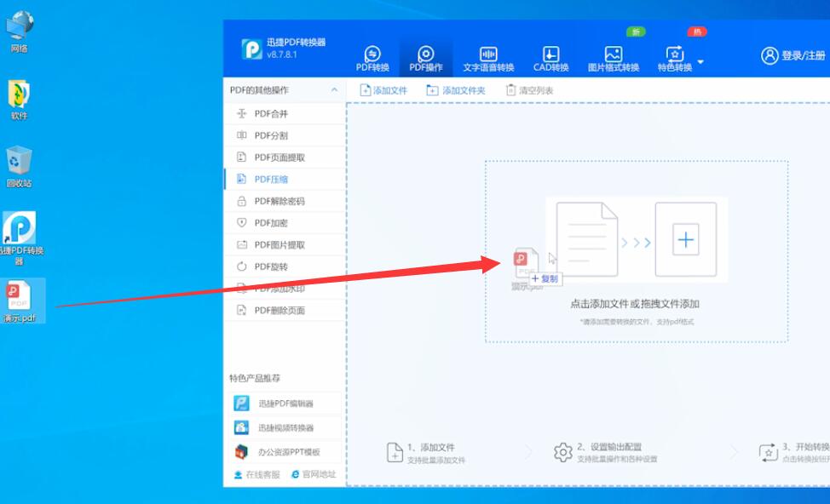This screenshot has height=504, width=830.
Task: Select PDF图片提取 in the sidebar
Action: click(x=285, y=245)
